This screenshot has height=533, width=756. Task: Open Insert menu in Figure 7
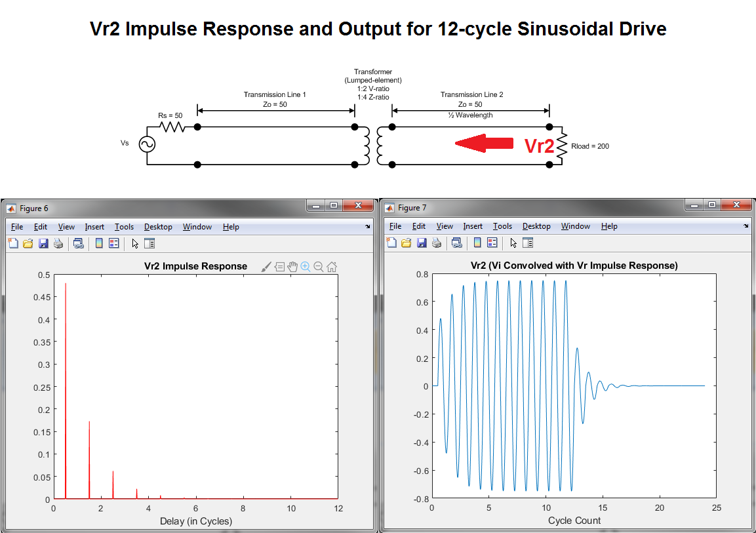click(x=473, y=226)
